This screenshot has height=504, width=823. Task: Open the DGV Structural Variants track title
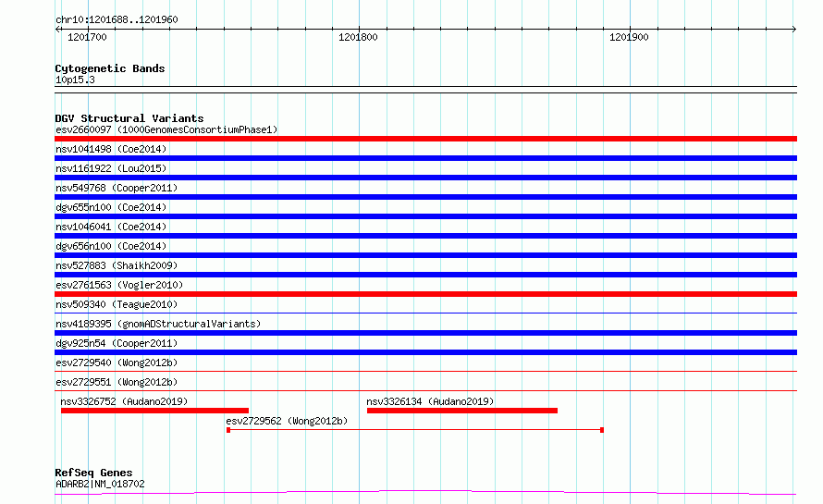pos(129,118)
